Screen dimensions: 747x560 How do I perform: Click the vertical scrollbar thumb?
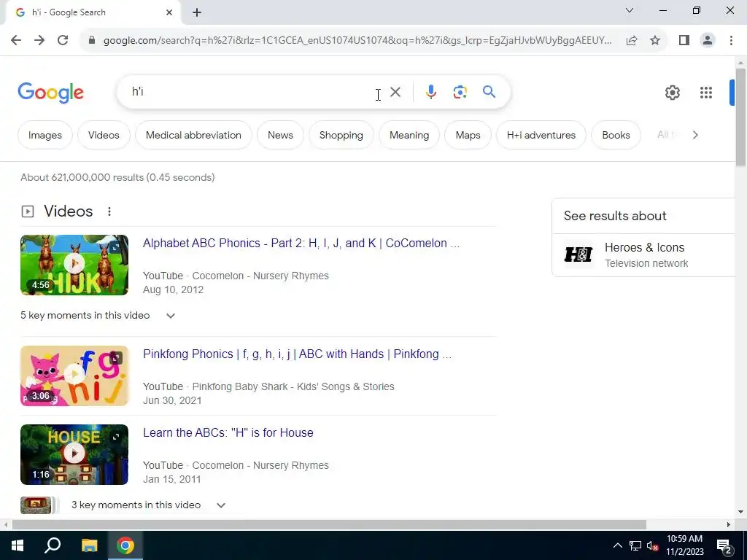point(740,117)
